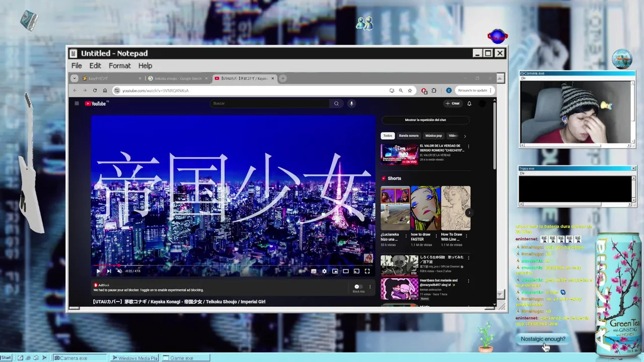This screenshot has height=362, width=644.
Task: Open the YouTube hamburger guide menu
Action: 76,104
